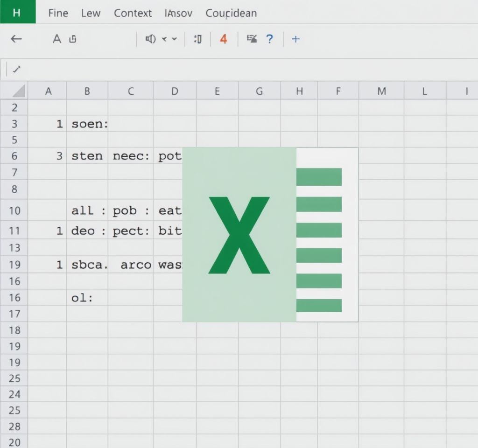Screen dimensions: 478x448
Task: Click the select-all corner triangle
Action: [x=19, y=91]
